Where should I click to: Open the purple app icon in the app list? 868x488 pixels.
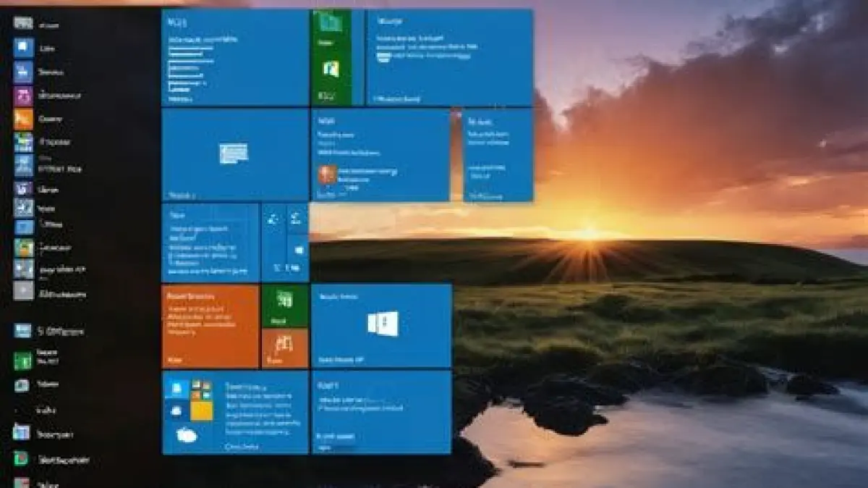pyautogui.click(x=23, y=96)
